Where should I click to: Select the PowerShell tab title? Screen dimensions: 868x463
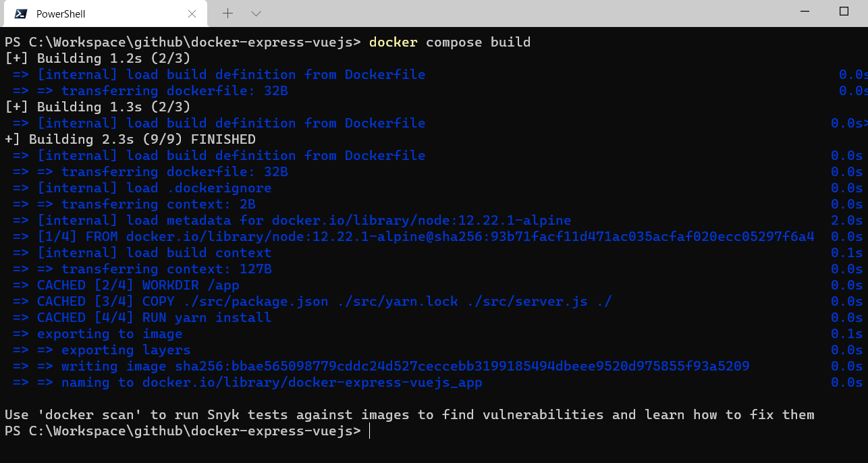pos(61,13)
